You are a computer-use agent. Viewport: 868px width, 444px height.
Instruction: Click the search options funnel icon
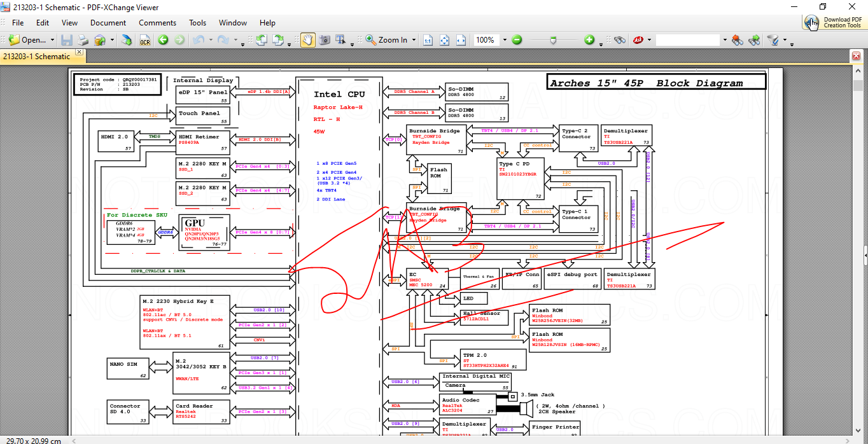point(773,40)
